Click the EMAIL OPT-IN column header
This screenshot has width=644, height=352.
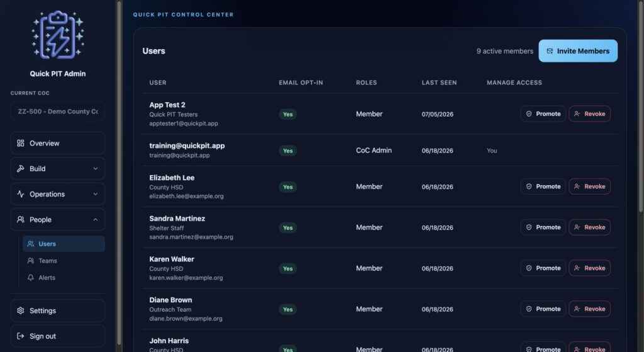click(301, 82)
